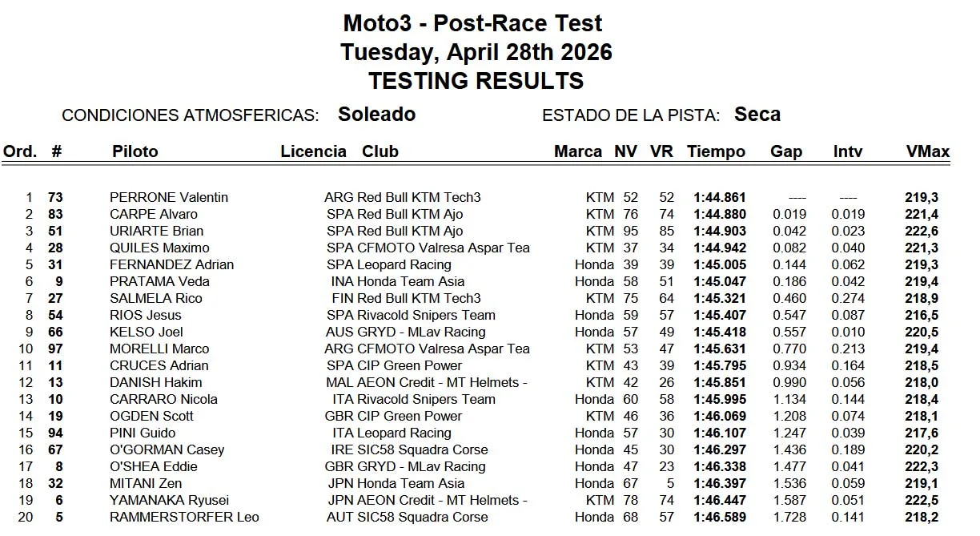The width and height of the screenshot is (980, 536).
Task: Click the fastest lap time 1:44.861
Action: tap(720, 197)
